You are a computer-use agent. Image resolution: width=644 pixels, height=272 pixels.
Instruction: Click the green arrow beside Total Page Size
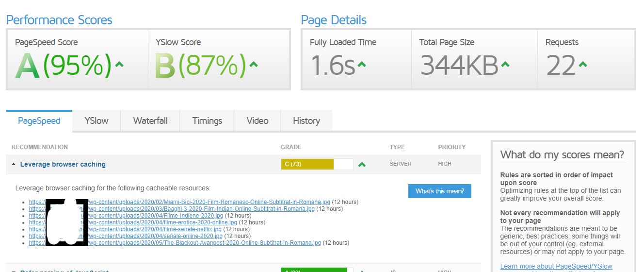[505, 64]
